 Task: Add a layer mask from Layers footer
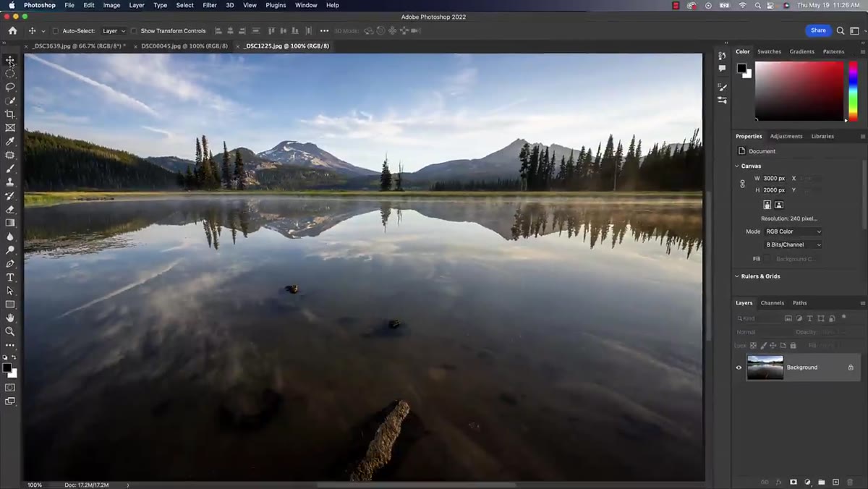coord(793,482)
